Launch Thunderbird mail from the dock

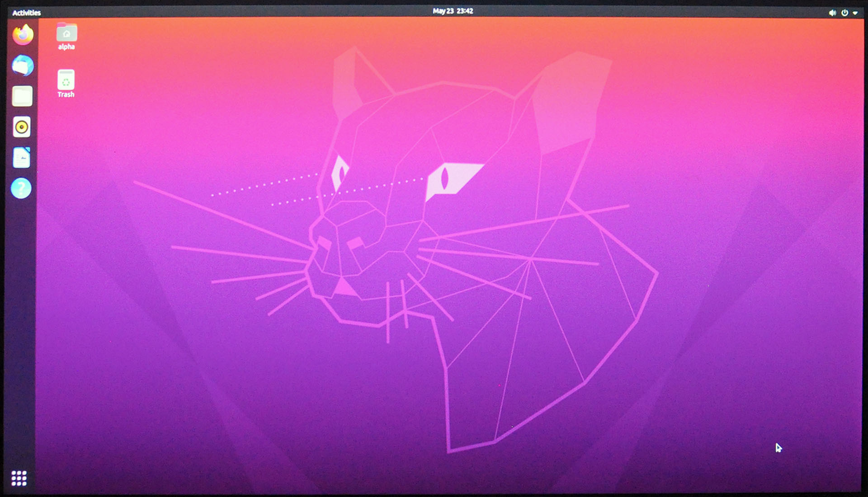[23, 66]
